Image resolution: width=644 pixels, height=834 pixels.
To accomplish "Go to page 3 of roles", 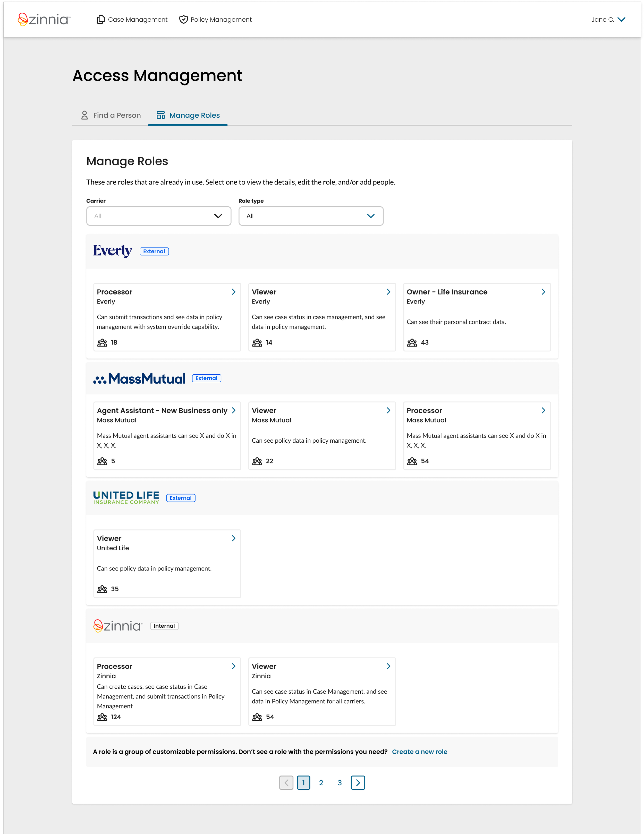I will (x=340, y=783).
